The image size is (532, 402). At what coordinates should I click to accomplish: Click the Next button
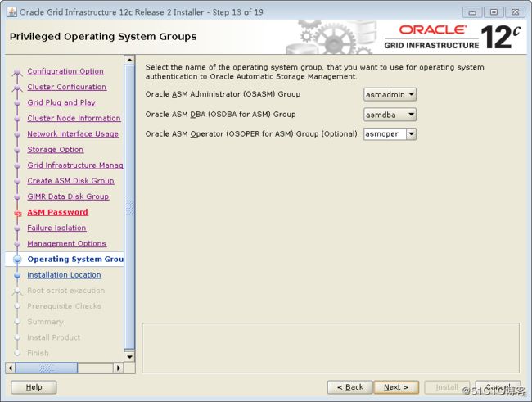396,387
